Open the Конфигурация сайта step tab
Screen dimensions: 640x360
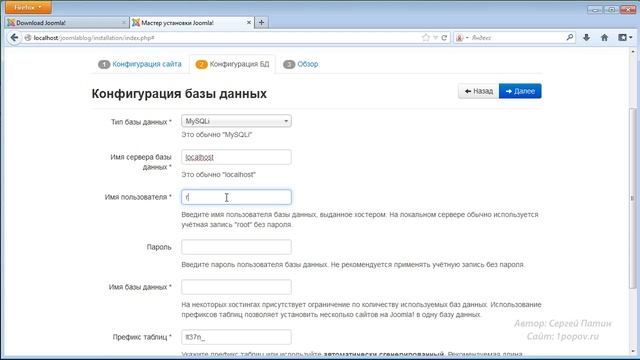(140, 64)
